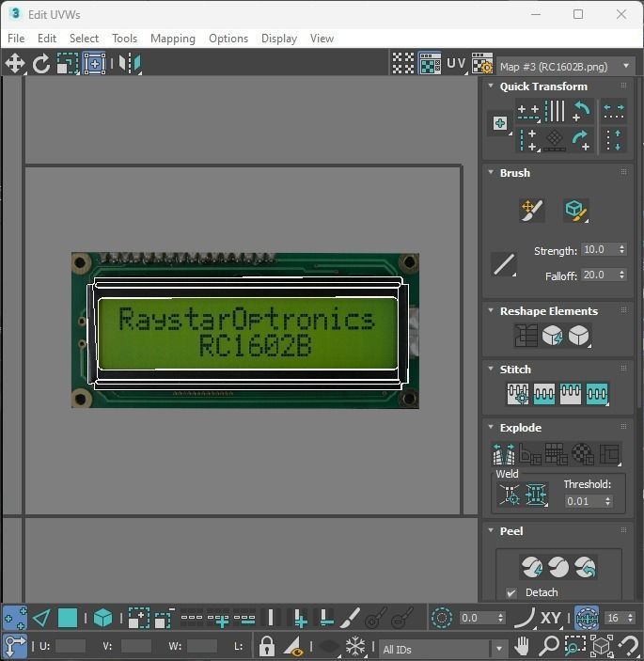Select the Relax Brush tool

pos(576,211)
